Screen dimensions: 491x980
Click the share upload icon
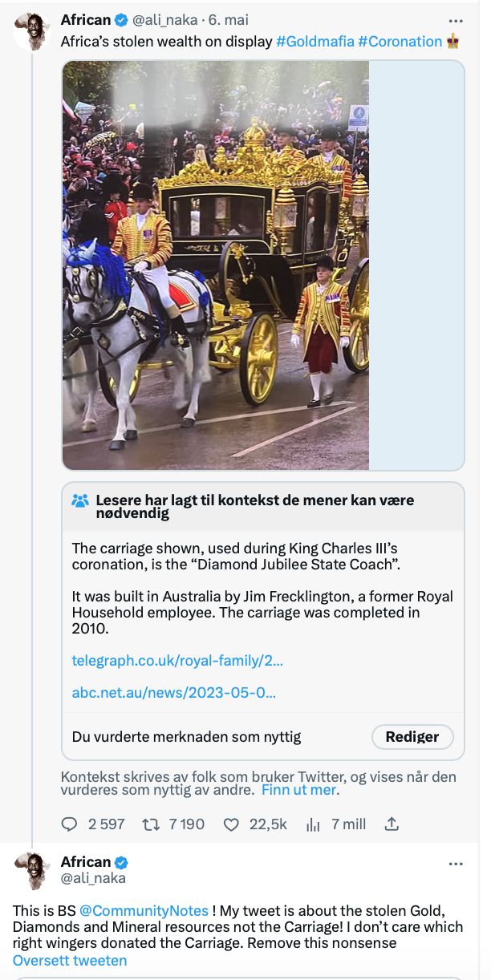(x=392, y=824)
